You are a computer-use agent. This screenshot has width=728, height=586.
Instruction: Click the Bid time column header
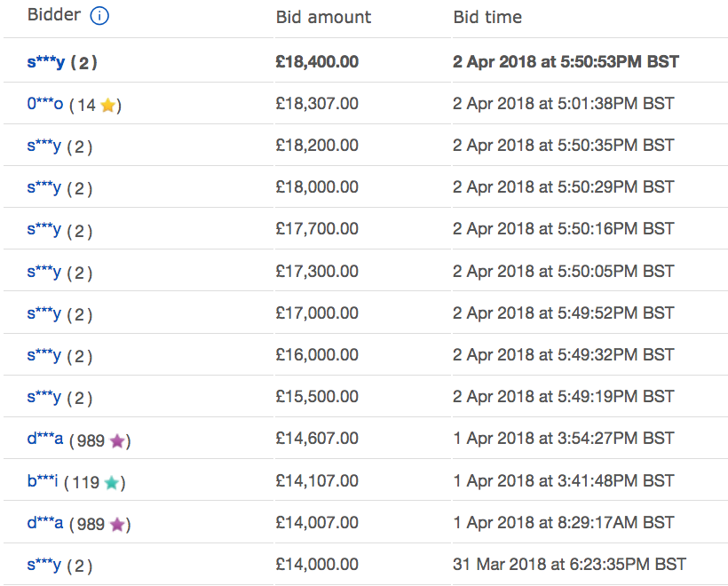(487, 18)
